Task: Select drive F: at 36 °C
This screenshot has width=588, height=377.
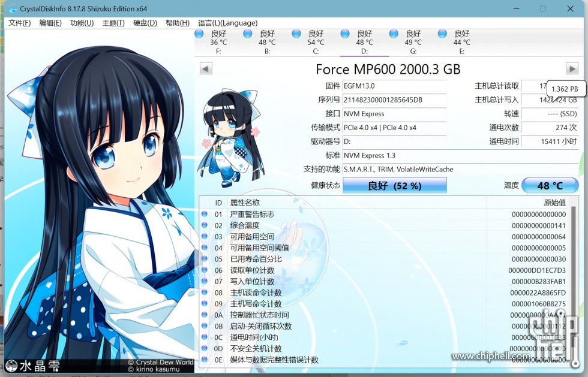Action: (218, 43)
